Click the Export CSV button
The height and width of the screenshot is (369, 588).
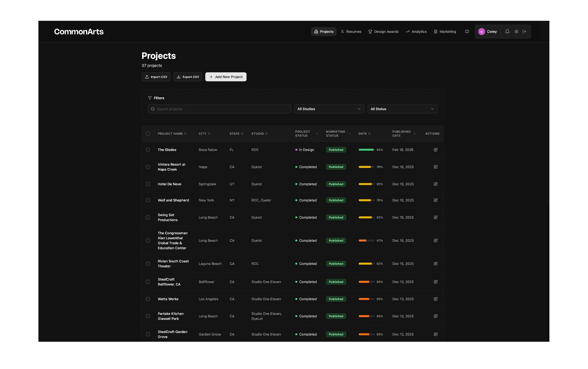(x=187, y=77)
